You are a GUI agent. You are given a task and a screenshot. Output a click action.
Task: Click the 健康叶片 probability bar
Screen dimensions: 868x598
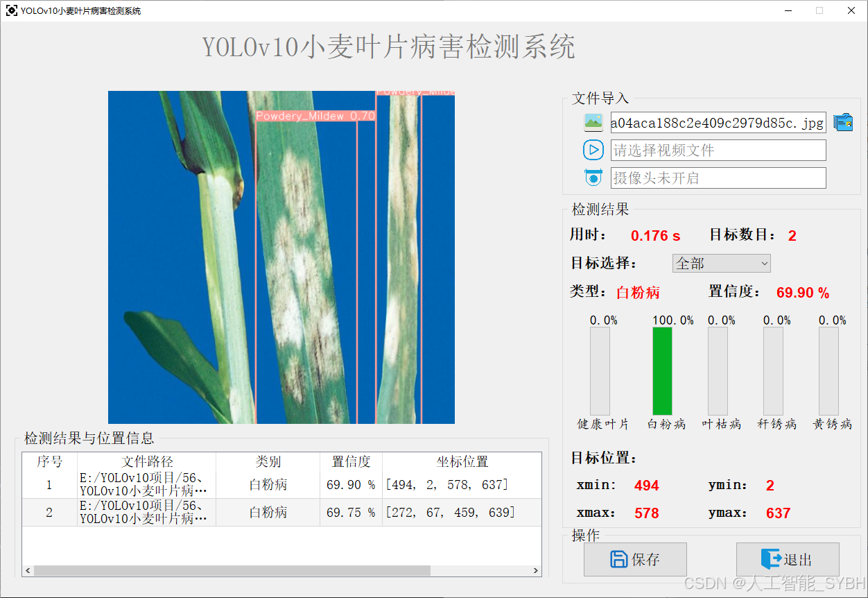(600, 371)
